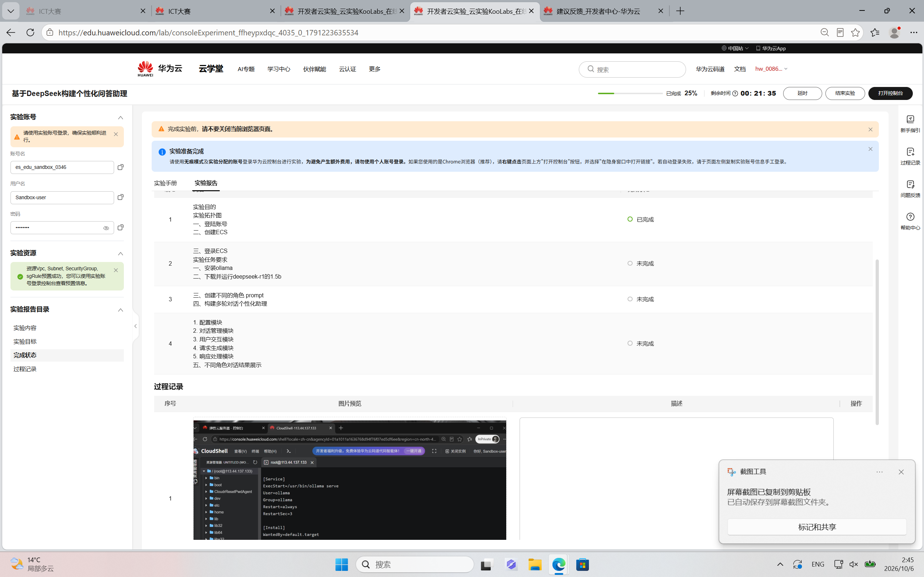Dismiss the orange browser warning banner
Screen dimensions: 924x577
[x=871, y=130]
